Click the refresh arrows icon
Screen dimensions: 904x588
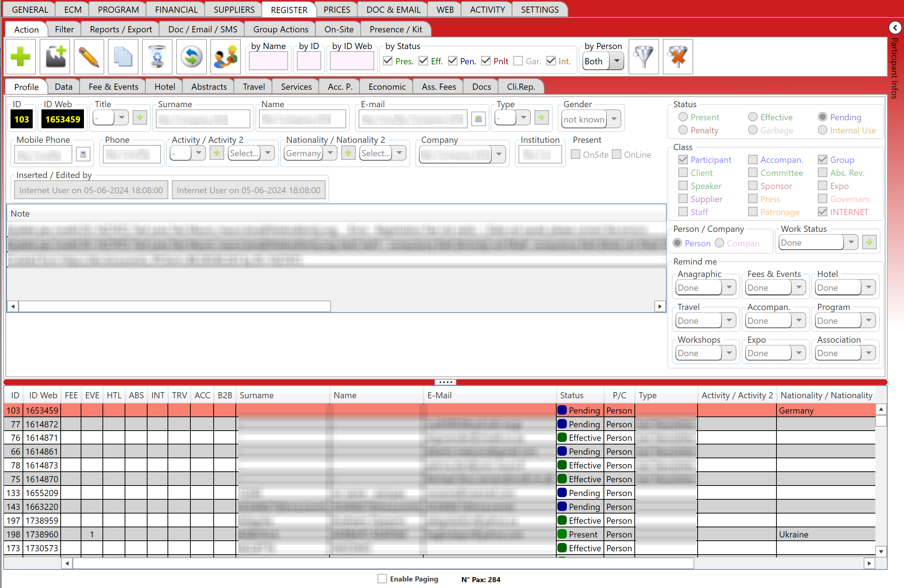pyautogui.click(x=191, y=57)
